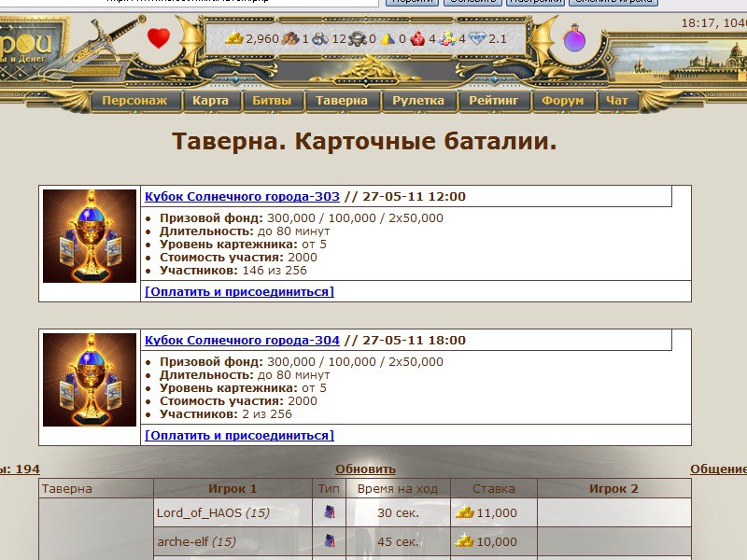Click the card type icon in arche-elf row

coord(330,541)
